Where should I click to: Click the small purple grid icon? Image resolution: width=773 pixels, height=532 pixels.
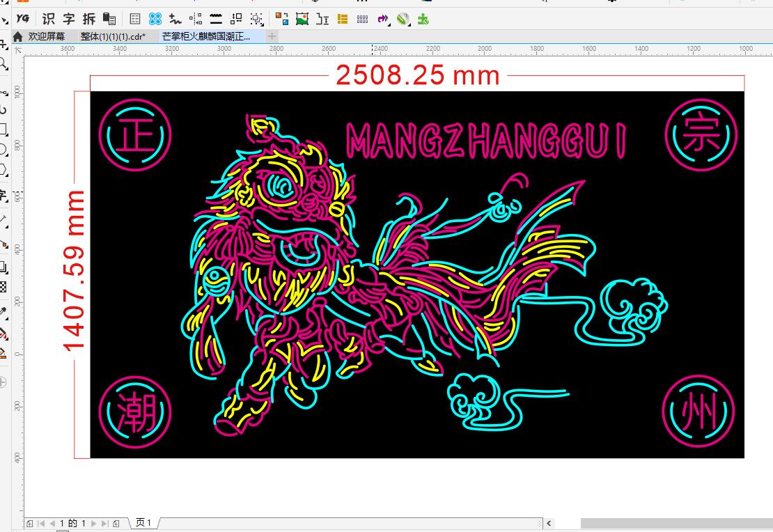(362, 19)
